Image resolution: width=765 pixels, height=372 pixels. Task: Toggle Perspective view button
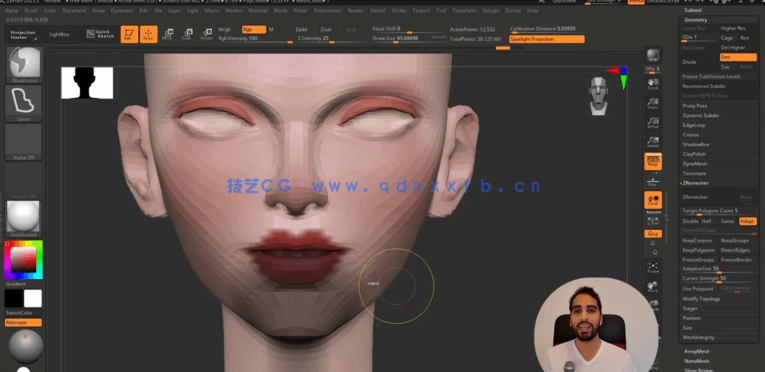click(653, 161)
